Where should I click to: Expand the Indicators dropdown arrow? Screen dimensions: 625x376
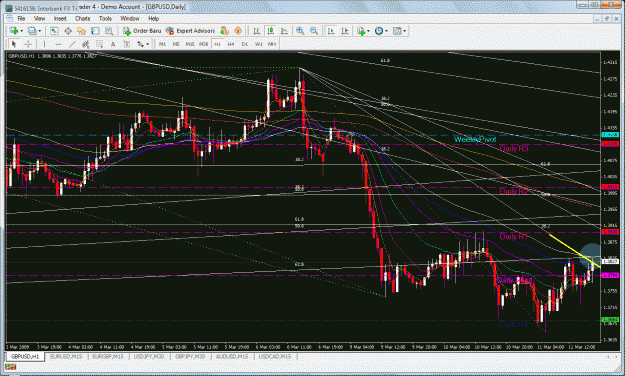tap(368, 31)
